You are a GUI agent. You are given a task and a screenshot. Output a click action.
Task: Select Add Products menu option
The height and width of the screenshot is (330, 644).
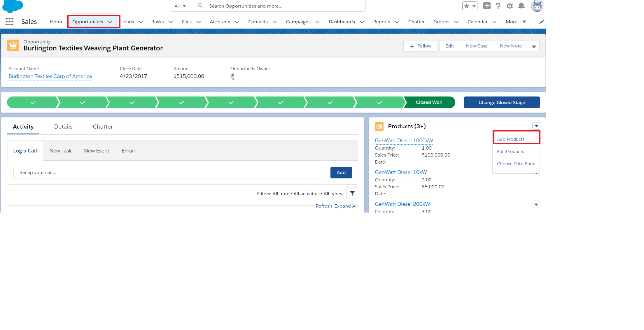point(510,139)
